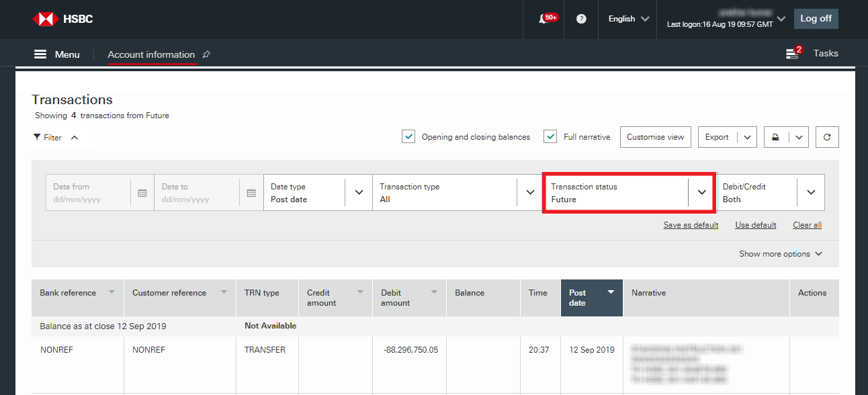Viewport: 868px width, 395px height.
Task: Expand the user profile dropdown arrow
Action: click(781, 18)
